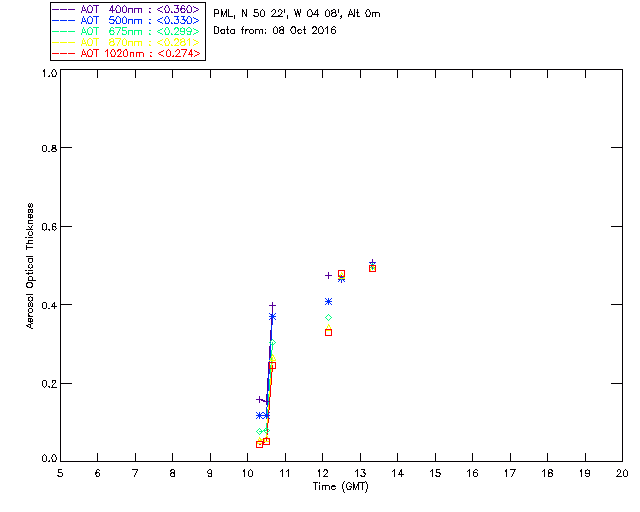Screen dimensions: 640x512
Task: Select the red dashed line sample in legend
Action: (x=64, y=53)
